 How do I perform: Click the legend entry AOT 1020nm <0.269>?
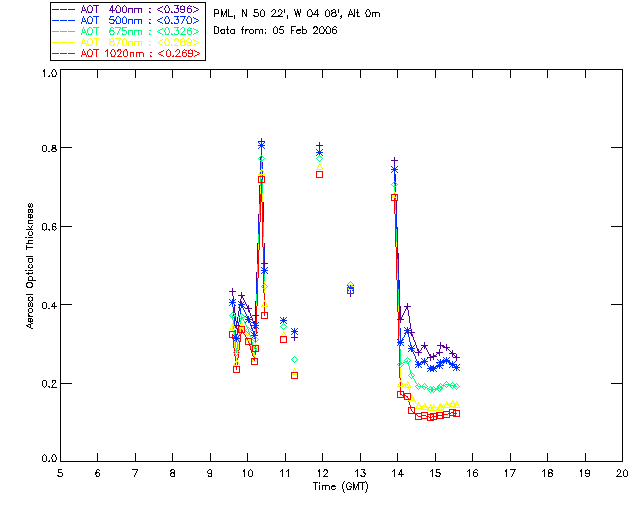(x=127, y=53)
